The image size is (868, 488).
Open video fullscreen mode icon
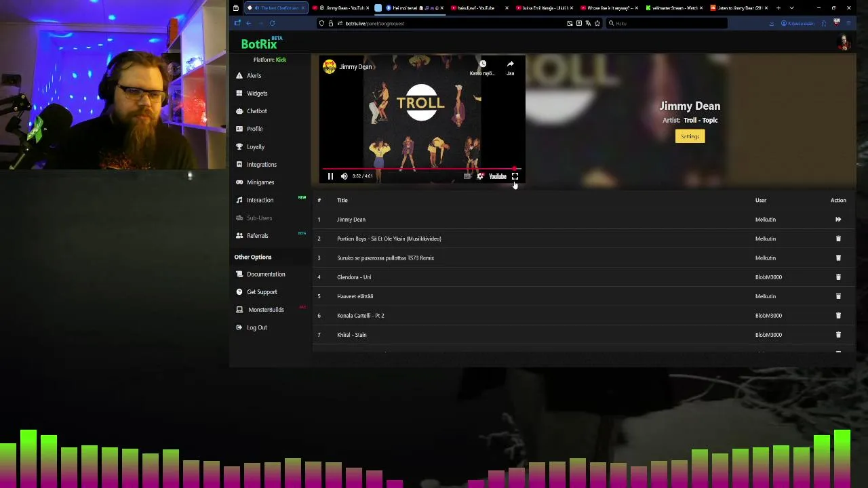click(515, 176)
